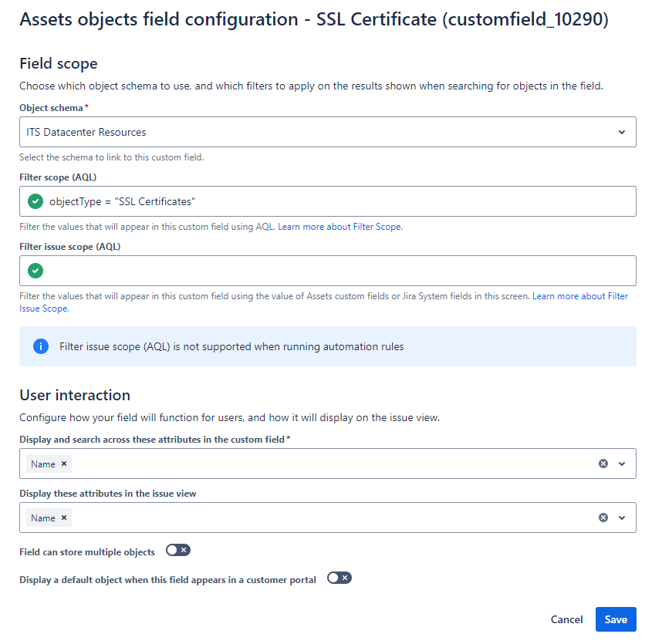Open the Object schema dropdown
Image resolution: width=662 pixels, height=644 pixels.
click(x=328, y=132)
